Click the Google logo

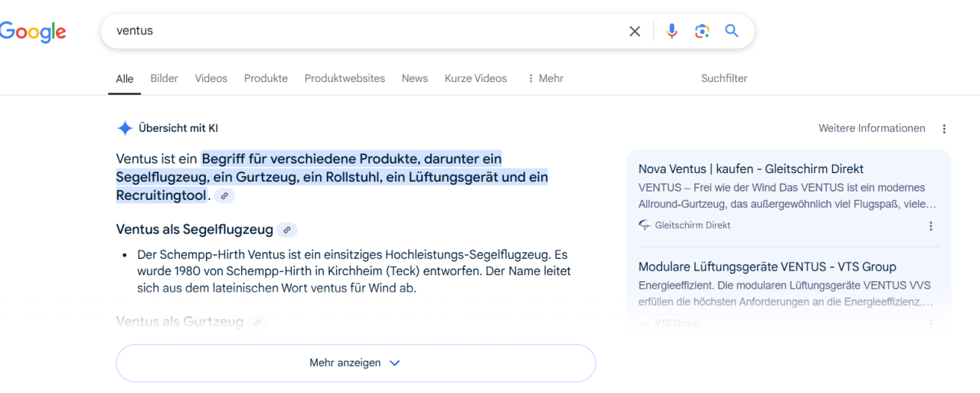click(x=32, y=31)
